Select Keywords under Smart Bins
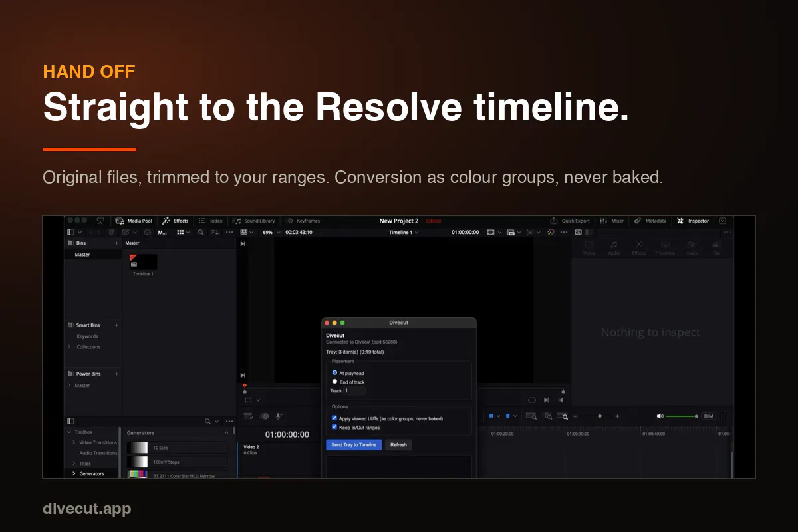 (87, 336)
